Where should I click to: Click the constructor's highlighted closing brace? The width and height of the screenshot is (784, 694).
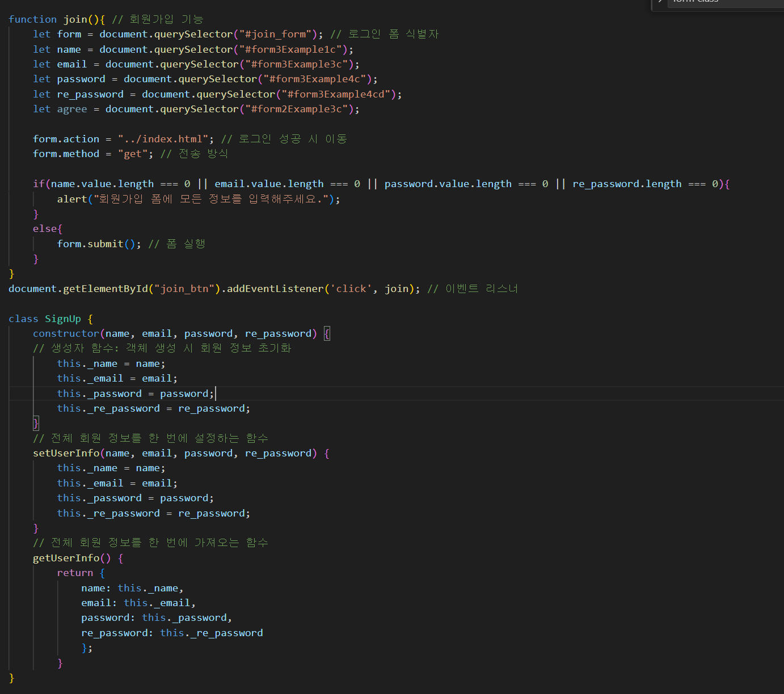[x=36, y=423]
